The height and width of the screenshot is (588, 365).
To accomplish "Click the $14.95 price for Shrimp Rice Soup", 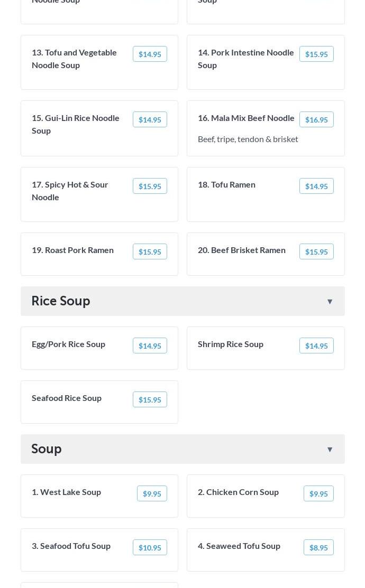I will [316, 346].
